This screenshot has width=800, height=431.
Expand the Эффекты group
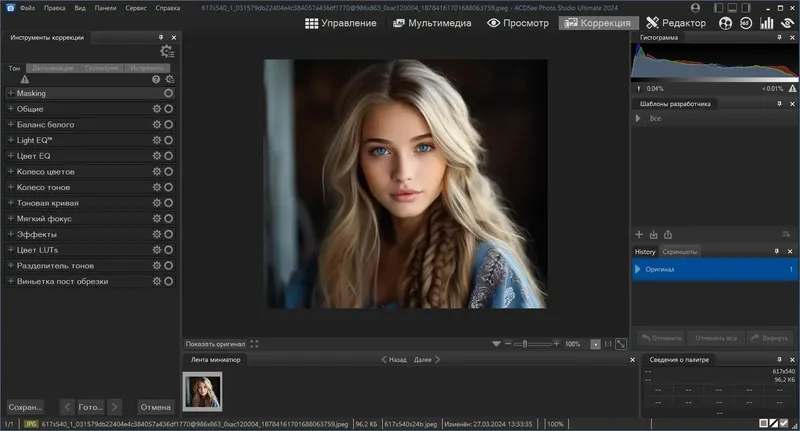(x=11, y=234)
